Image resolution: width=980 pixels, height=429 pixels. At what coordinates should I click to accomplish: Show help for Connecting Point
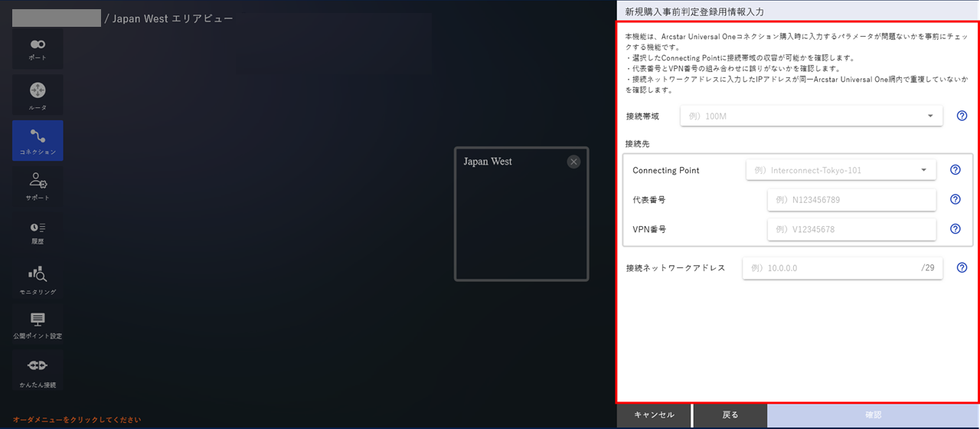pyautogui.click(x=955, y=170)
